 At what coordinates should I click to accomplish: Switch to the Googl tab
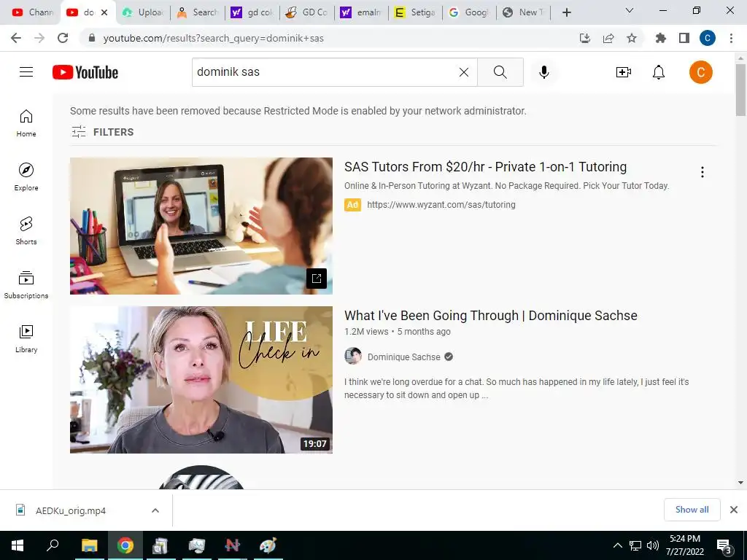point(469,12)
